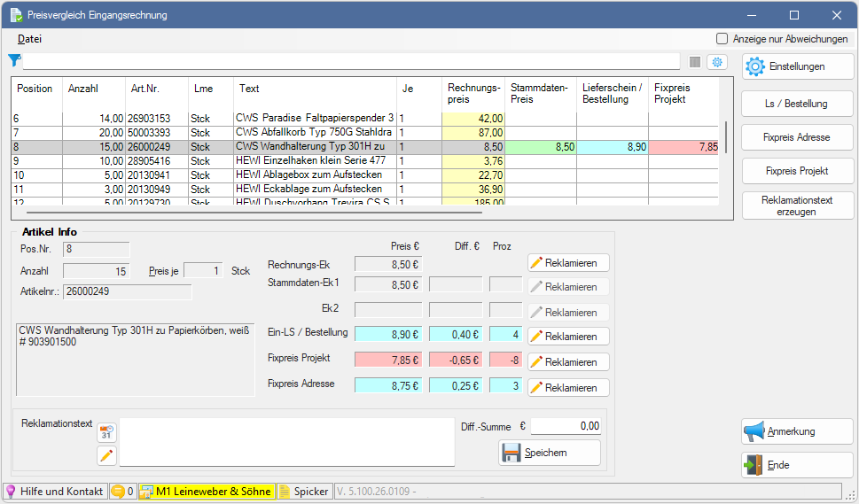859x504 pixels.
Task: Enable 'Anzeige nur Abweichungen' checkbox
Action: tap(722, 39)
